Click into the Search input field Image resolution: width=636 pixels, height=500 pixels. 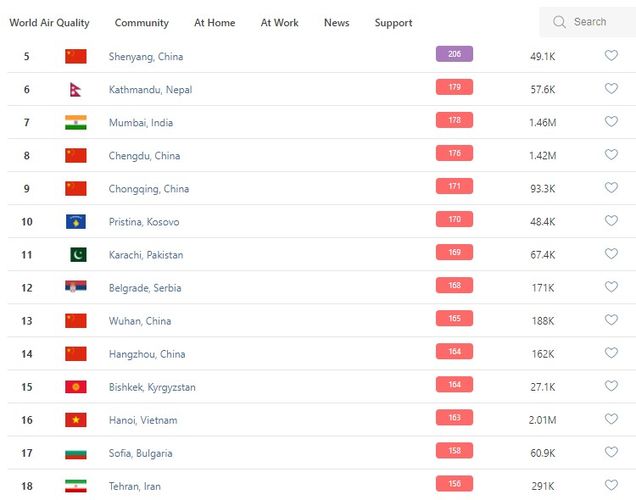595,22
